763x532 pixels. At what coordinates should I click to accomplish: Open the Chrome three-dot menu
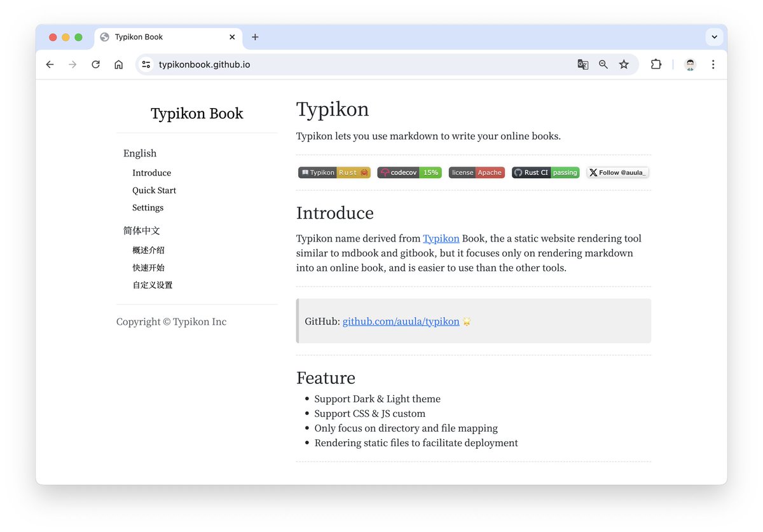point(713,64)
